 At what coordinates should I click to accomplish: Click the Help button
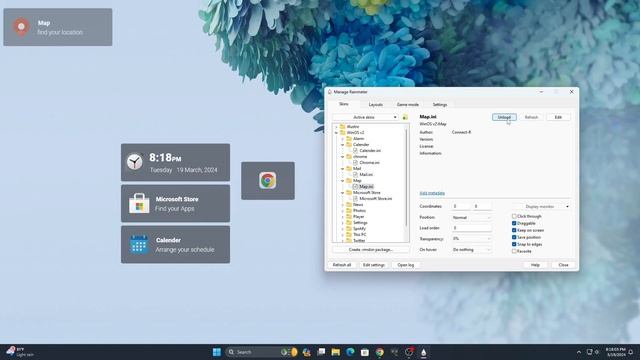coord(535,265)
